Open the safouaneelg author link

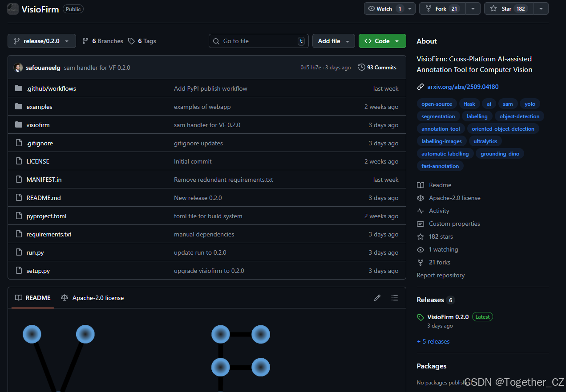coord(43,68)
